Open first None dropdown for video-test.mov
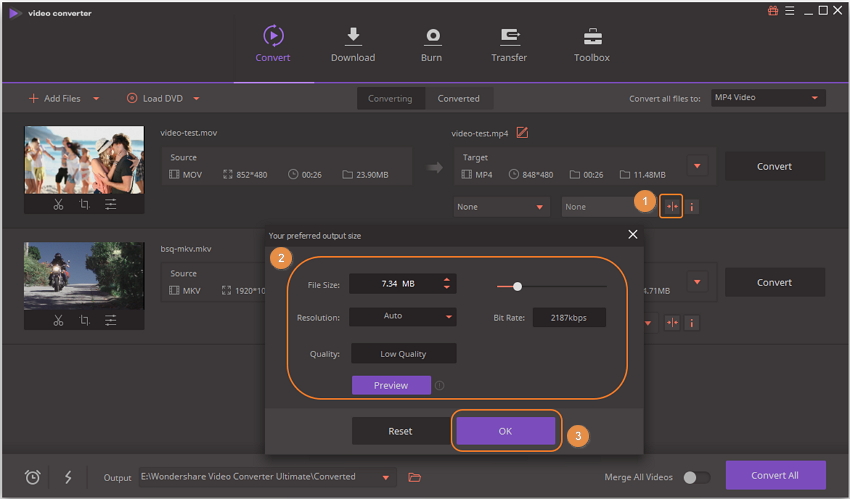The height and width of the screenshot is (499, 850). click(501, 207)
